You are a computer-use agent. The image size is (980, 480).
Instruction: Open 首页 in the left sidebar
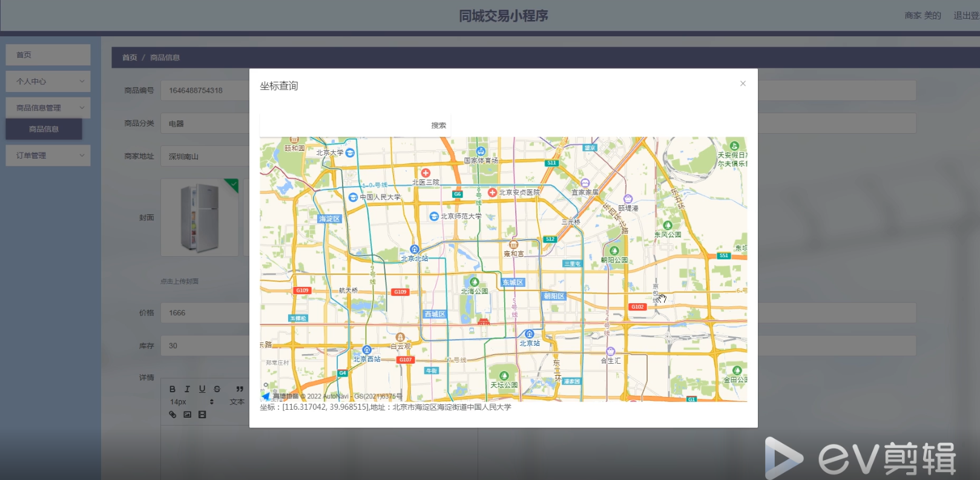tap(48, 55)
